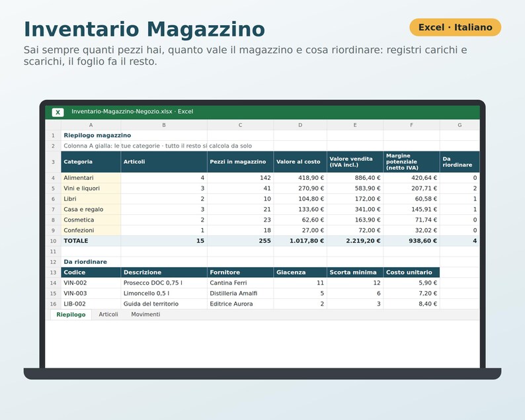This screenshot has width=525, height=420.
Task: Switch to the Articoli sheet tab
Action: click(108, 314)
